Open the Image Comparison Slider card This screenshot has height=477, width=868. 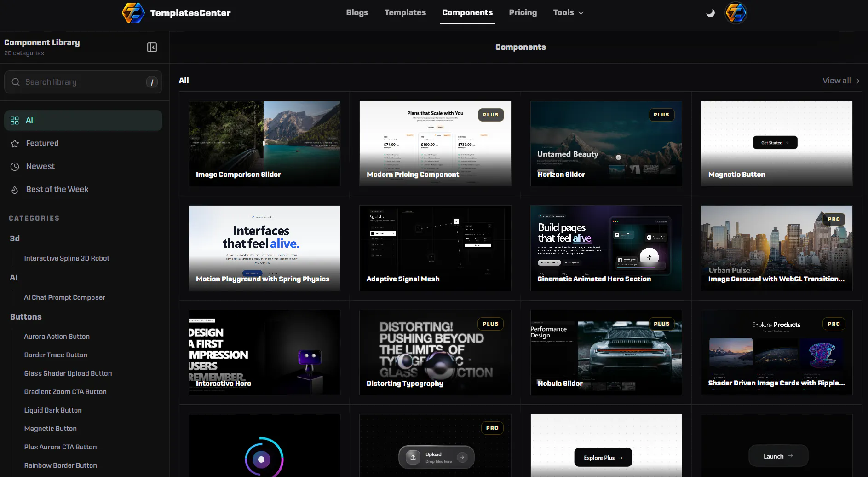point(264,144)
